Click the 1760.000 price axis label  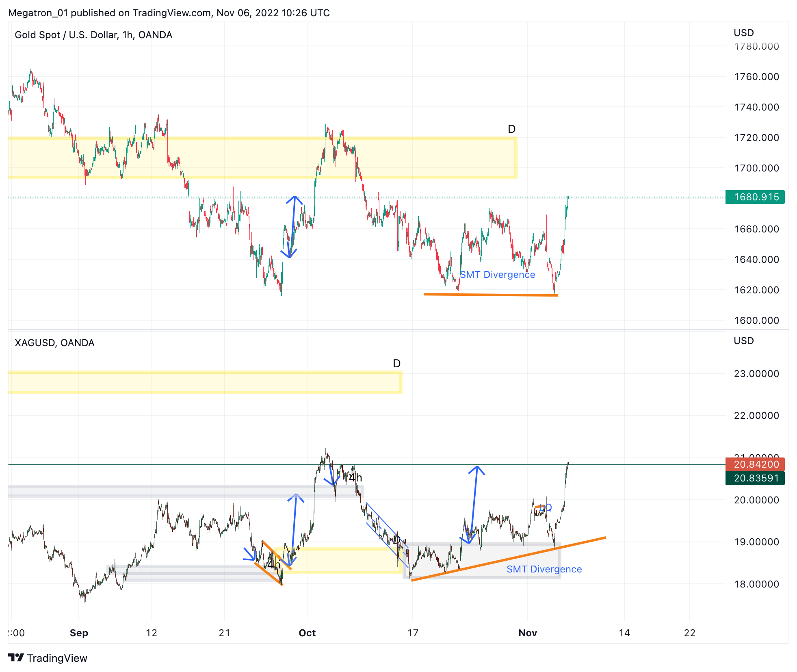(756, 77)
